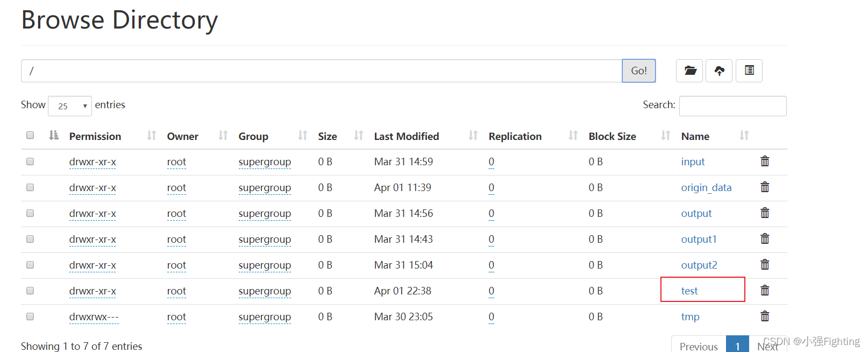Click input row permission drwxr-xr-x

click(93, 161)
